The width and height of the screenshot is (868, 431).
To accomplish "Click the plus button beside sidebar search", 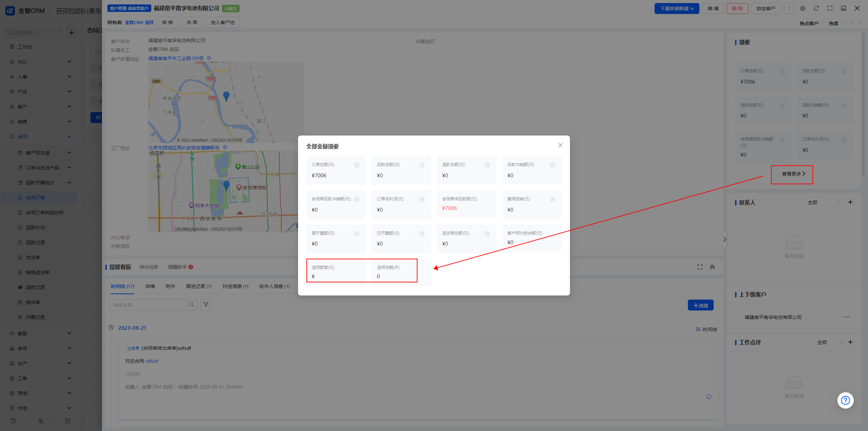I will tap(72, 33).
